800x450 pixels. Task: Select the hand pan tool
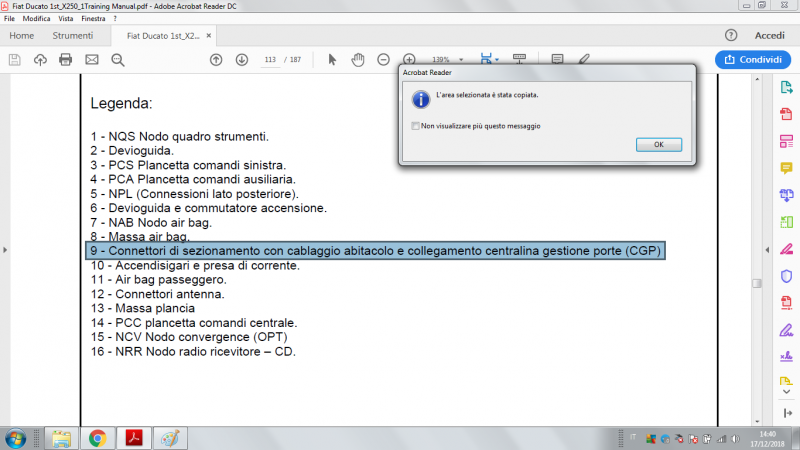coord(358,60)
